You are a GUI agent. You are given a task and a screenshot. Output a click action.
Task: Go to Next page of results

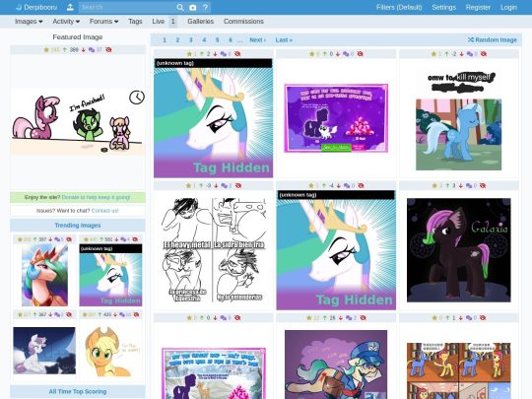[258, 40]
